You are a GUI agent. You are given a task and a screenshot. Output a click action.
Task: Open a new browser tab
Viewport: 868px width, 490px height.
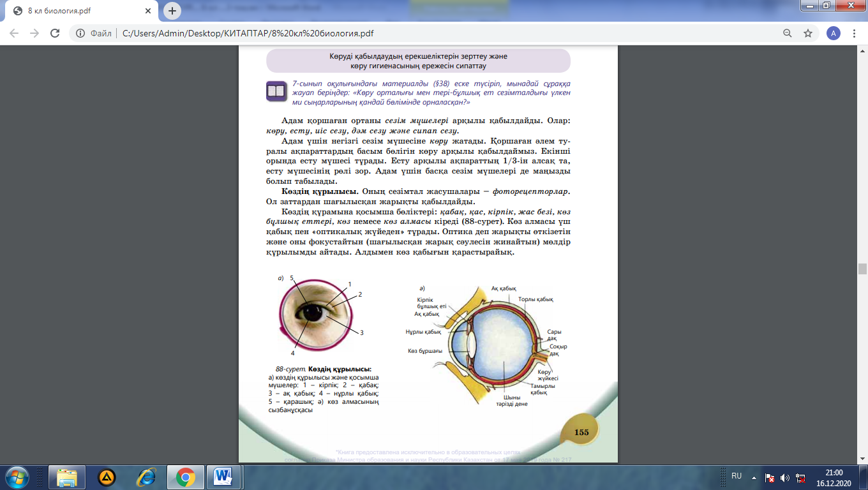click(172, 11)
